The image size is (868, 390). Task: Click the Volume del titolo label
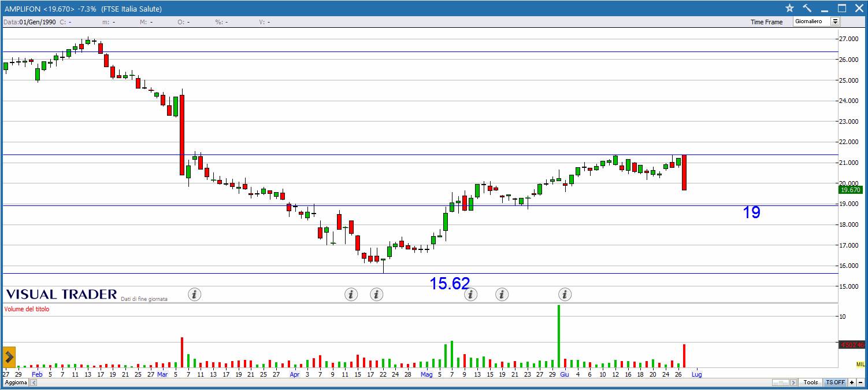pyautogui.click(x=27, y=309)
